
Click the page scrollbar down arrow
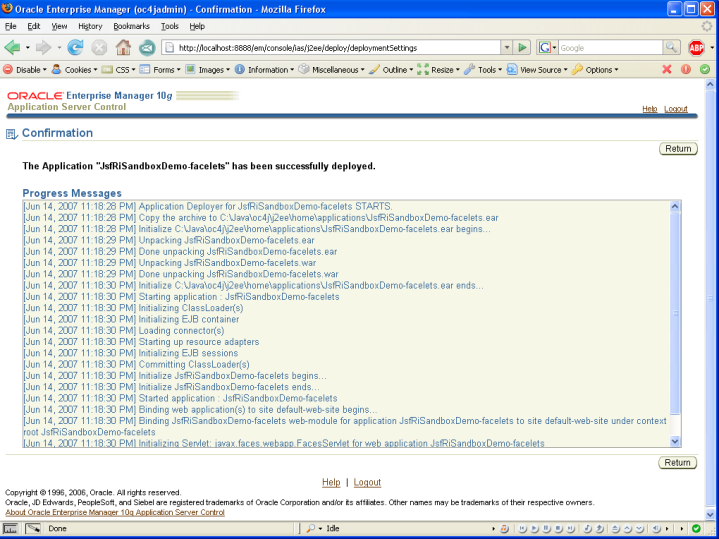tap(710, 515)
